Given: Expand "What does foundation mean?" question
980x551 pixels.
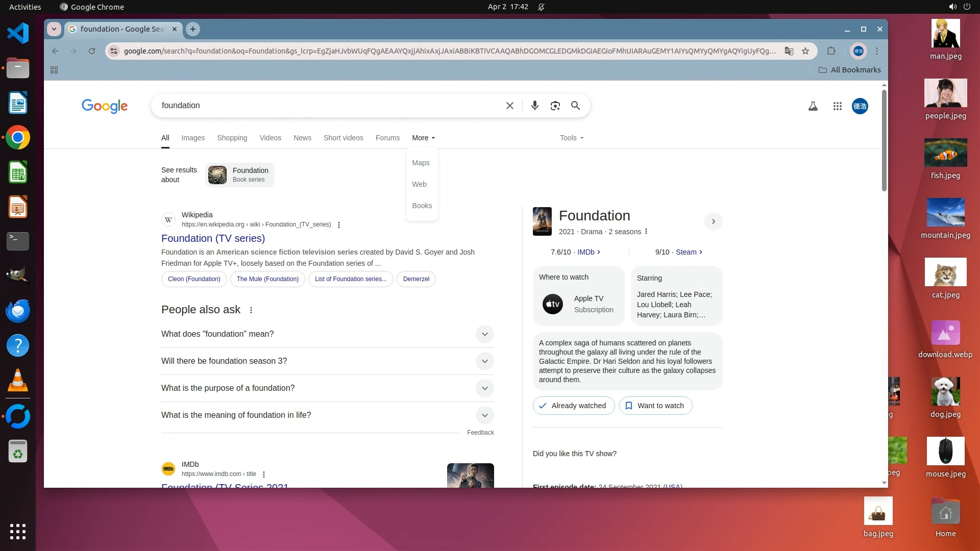Looking at the screenshot, I should click(484, 334).
